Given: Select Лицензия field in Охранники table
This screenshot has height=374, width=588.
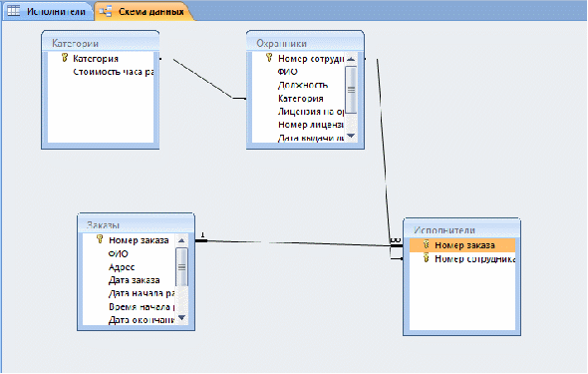Looking at the screenshot, I should pos(311,112).
